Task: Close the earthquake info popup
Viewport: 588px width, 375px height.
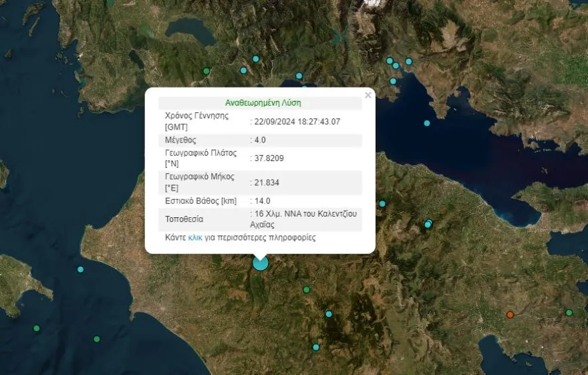Action: click(367, 96)
